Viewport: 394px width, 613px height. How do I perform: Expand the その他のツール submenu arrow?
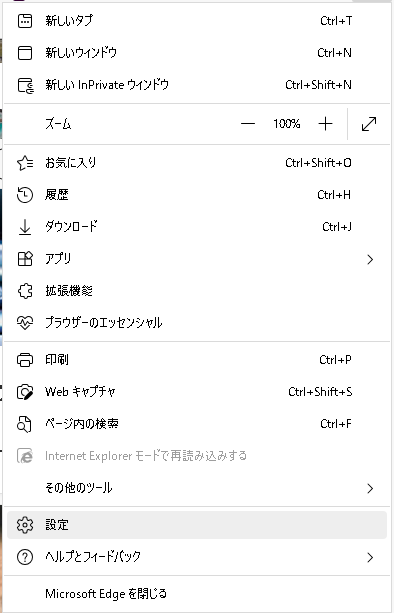[370, 488]
